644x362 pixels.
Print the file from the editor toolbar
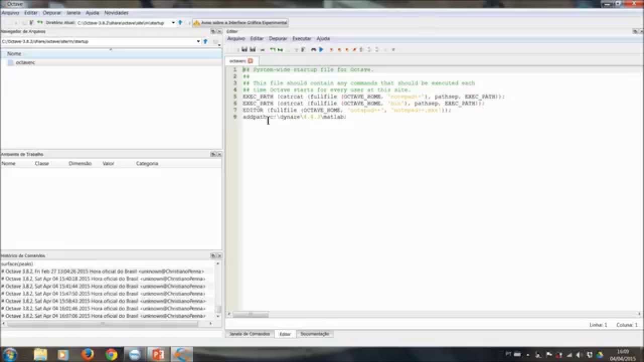pos(262,49)
